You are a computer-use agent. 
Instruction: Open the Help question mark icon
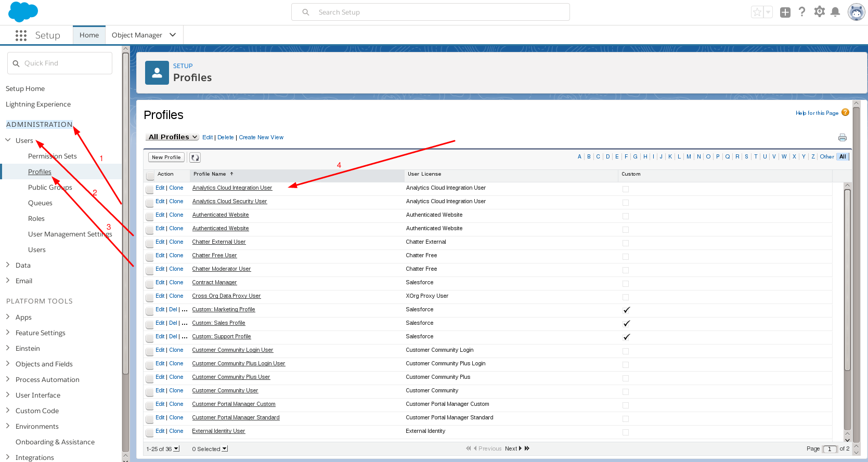click(x=802, y=12)
